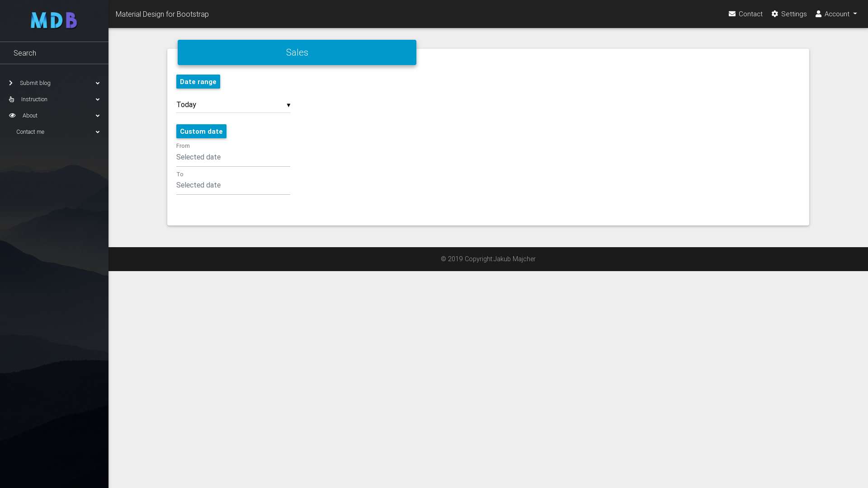Screen dimensions: 868x488
Task: Click the eye icon beside About
Action: point(12,116)
